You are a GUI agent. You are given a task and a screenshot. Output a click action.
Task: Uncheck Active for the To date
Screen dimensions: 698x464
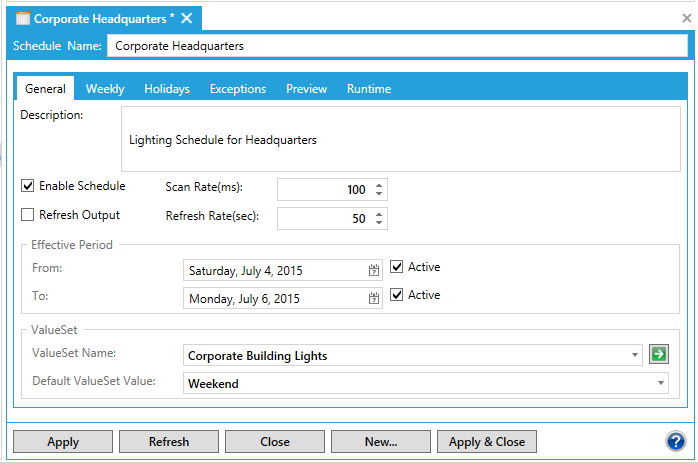[398, 295]
